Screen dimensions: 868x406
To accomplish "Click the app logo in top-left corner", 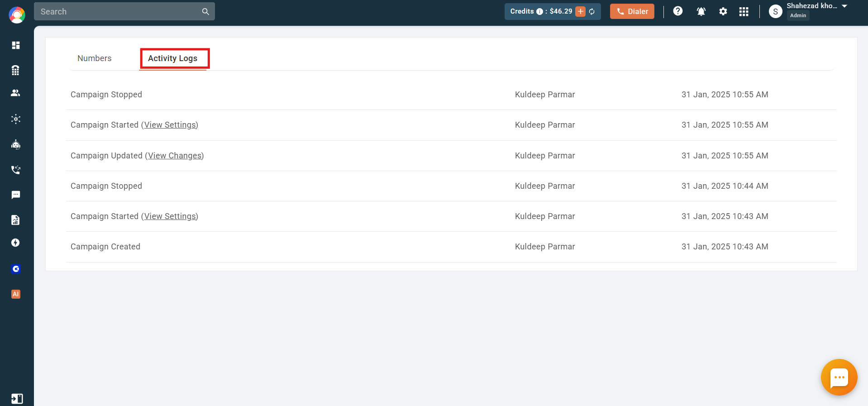I will (17, 15).
